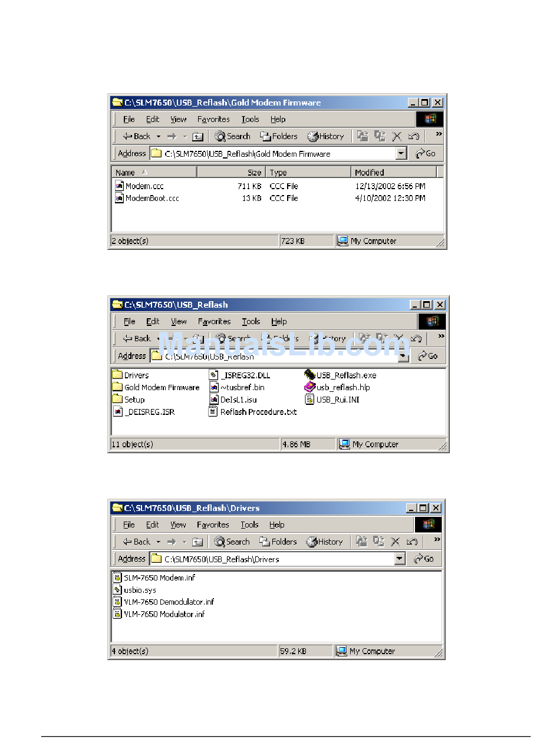The width and height of the screenshot is (560, 752).
Task: Click Up folder icon in Drivers window
Action: (197, 542)
